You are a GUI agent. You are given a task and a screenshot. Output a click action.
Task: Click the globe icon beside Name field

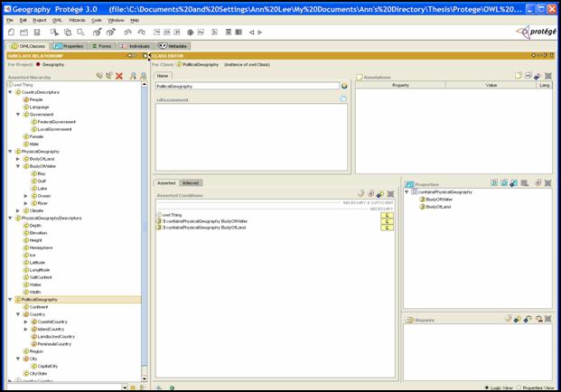click(x=344, y=86)
